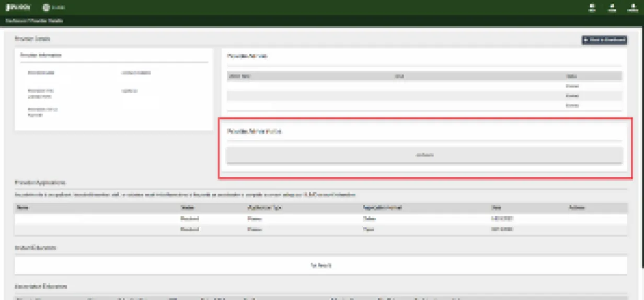Click the gray bar under Provider Service Notice
This screenshot has width=644, height=300.
click(x=424, y=155)
